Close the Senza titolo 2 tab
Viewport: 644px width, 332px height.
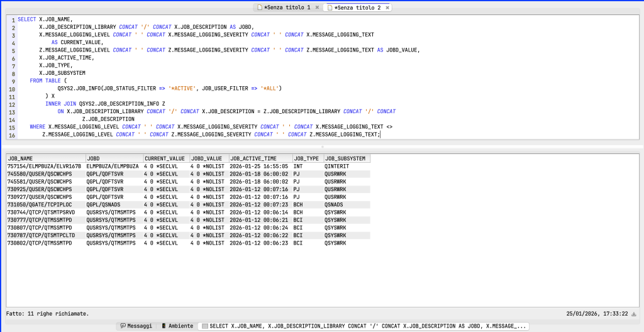tap(386, 8)
